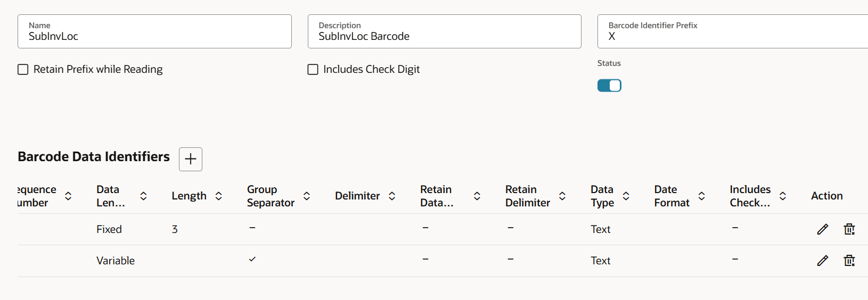The width and height of the screenshot is (868, 300).
Task: Edit the Variable data length row
Action: tap(823, 261)
